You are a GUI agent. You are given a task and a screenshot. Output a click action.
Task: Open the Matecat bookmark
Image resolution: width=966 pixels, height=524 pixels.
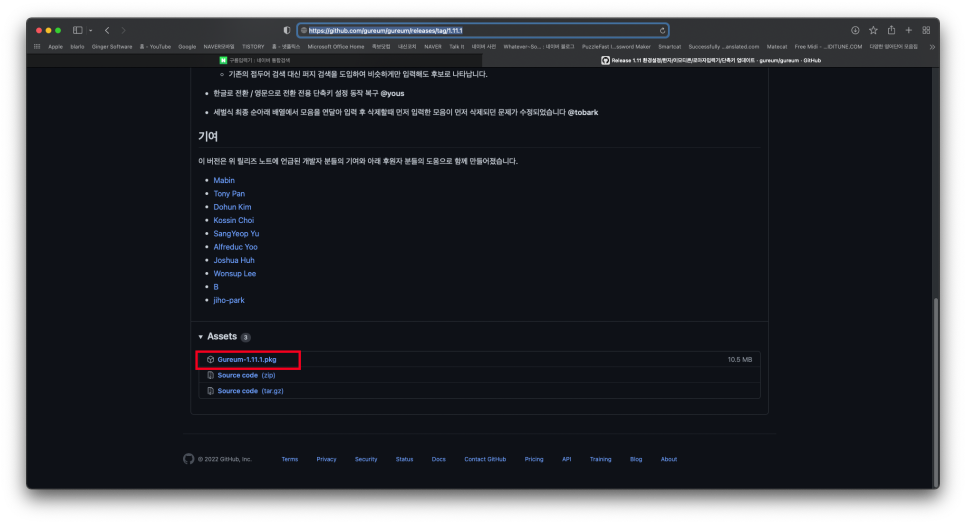pos(776,47)
